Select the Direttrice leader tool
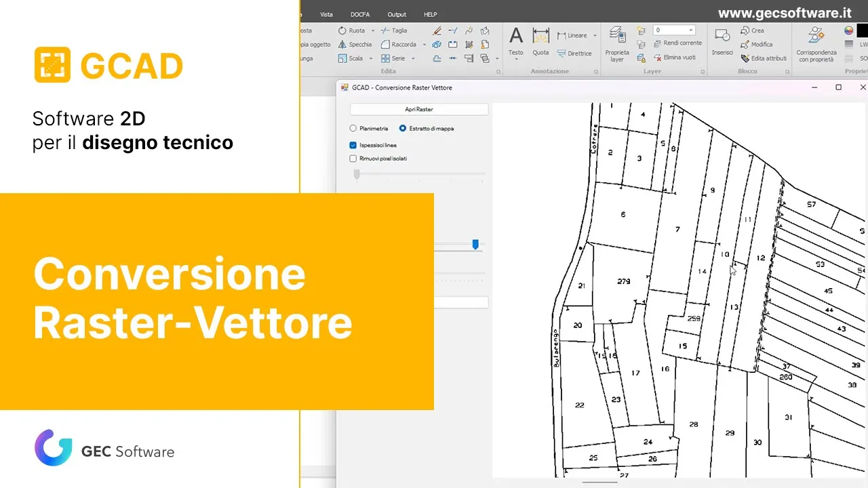Screen dimensions: 868x488 [x=574, y=53]
